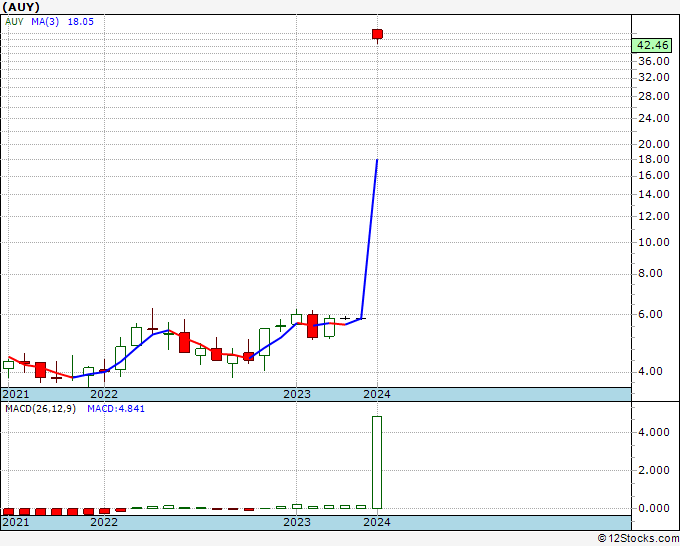Click the 28.00 price axis label
The width and height of the screenshot is (680, 546).
click(x=654, y=96)
